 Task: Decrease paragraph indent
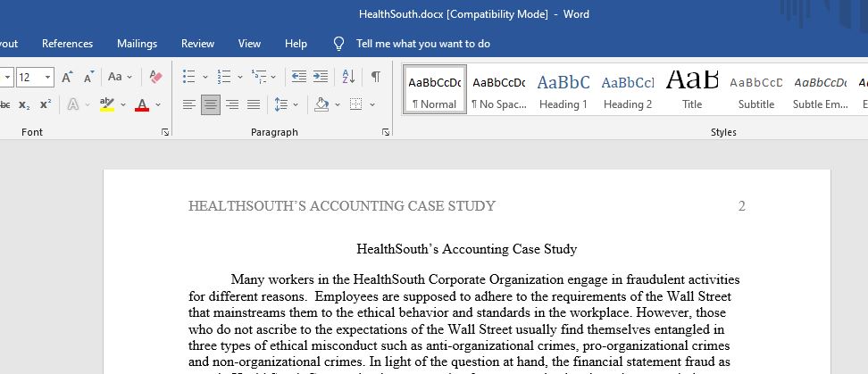pos(299,77)
